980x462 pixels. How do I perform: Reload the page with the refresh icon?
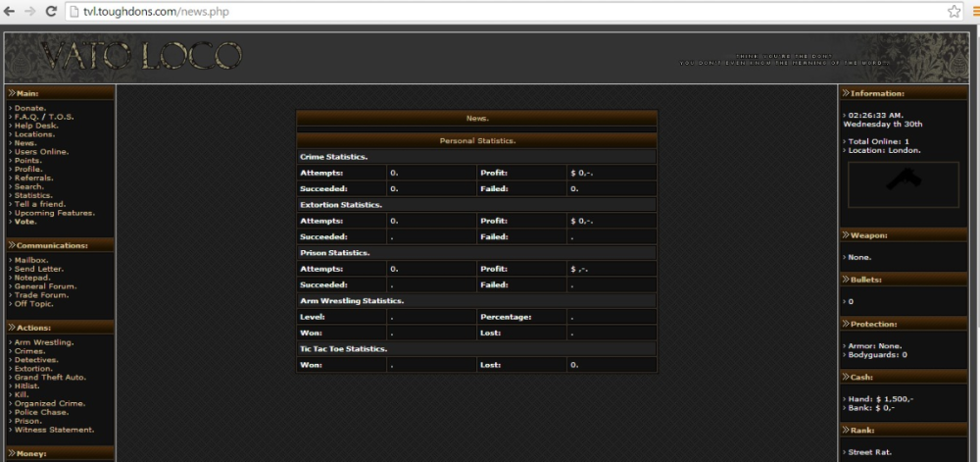(x=51, y=11)
